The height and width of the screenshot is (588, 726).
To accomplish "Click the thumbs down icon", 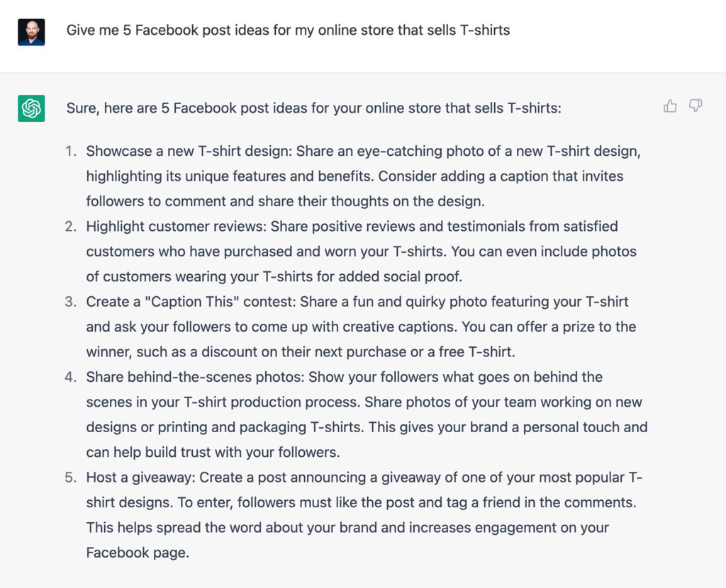I will click(x=696, y=106).
